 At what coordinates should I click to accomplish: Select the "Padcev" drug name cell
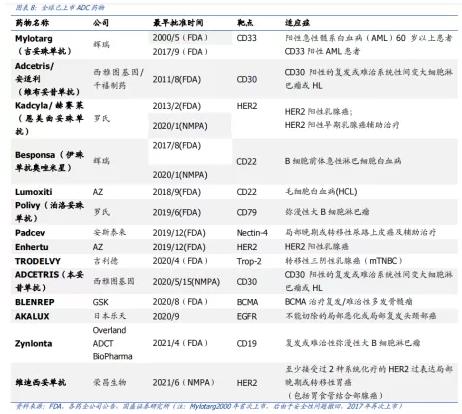[x=30, y=233]
